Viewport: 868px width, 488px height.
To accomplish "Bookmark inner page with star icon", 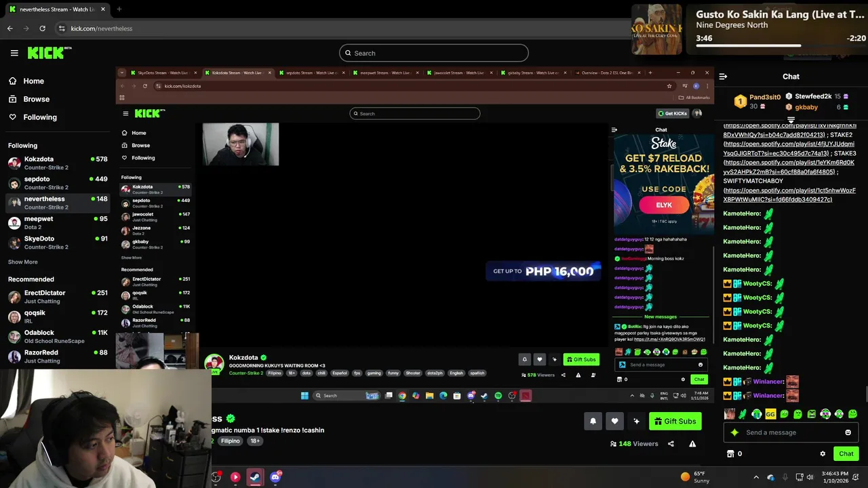I will [x=669, y=86].
